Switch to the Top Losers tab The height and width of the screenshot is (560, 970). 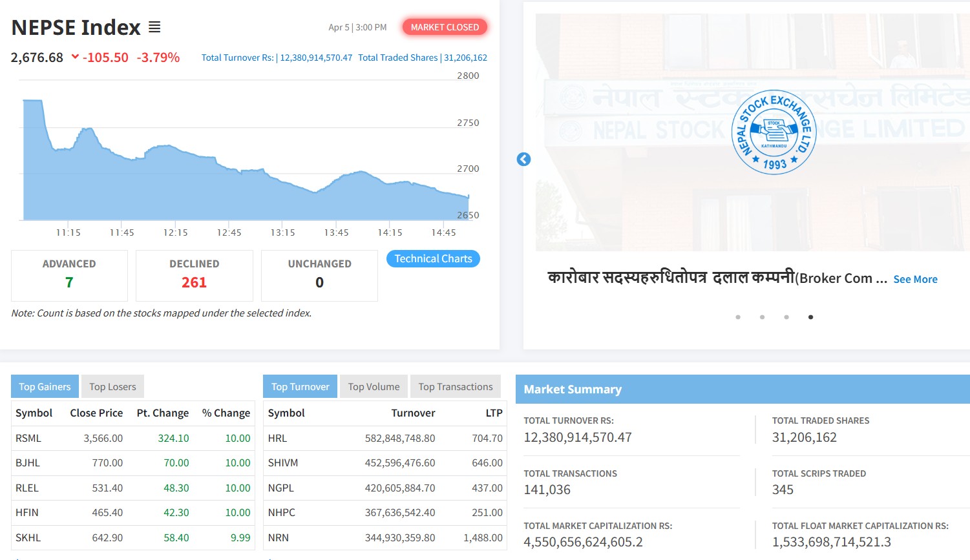[x=112, y=387]
